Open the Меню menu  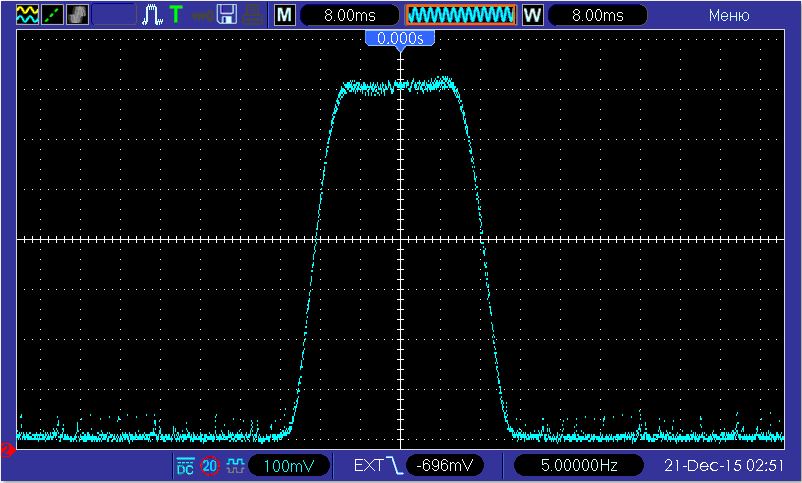(x=729, y=16)
